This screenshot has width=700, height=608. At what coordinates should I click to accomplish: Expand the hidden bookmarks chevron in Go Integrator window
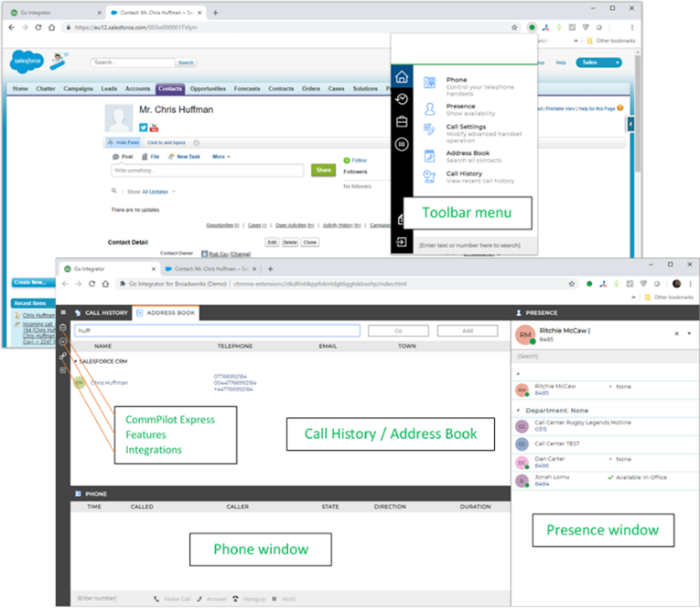tap(634, 297)
